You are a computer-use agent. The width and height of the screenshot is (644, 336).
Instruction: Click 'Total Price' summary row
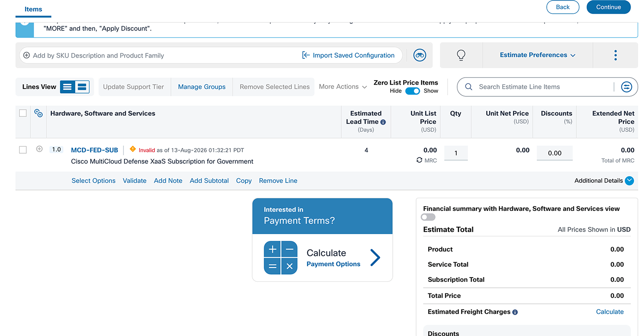[x=527, y=296]
